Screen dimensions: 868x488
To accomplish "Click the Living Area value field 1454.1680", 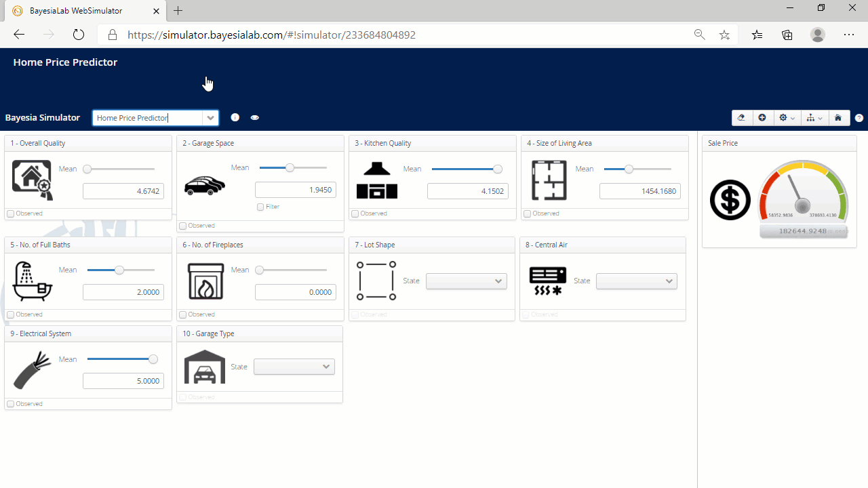I will (x=639, y=191).
